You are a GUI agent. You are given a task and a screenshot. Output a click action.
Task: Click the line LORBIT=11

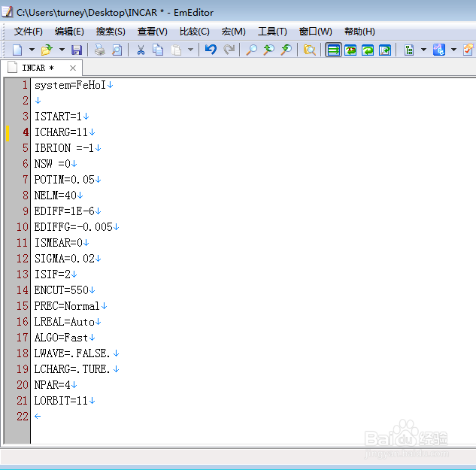pos(61,401)
